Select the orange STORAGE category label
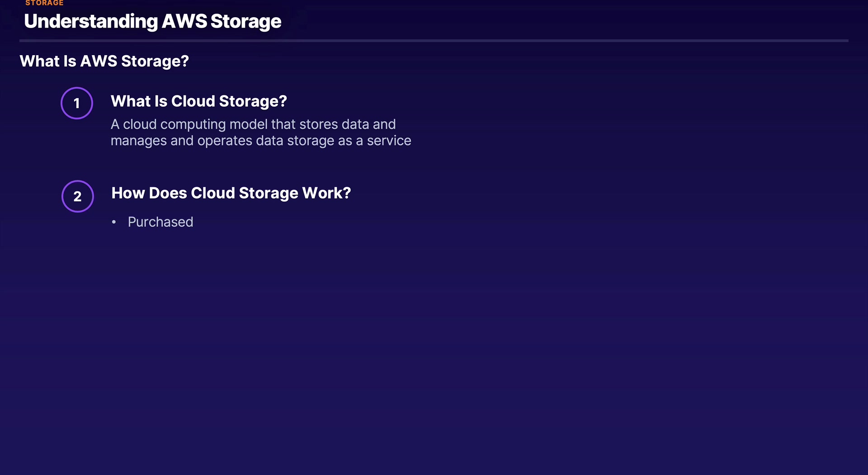This screenshot has height=475, width=868. 44,3
